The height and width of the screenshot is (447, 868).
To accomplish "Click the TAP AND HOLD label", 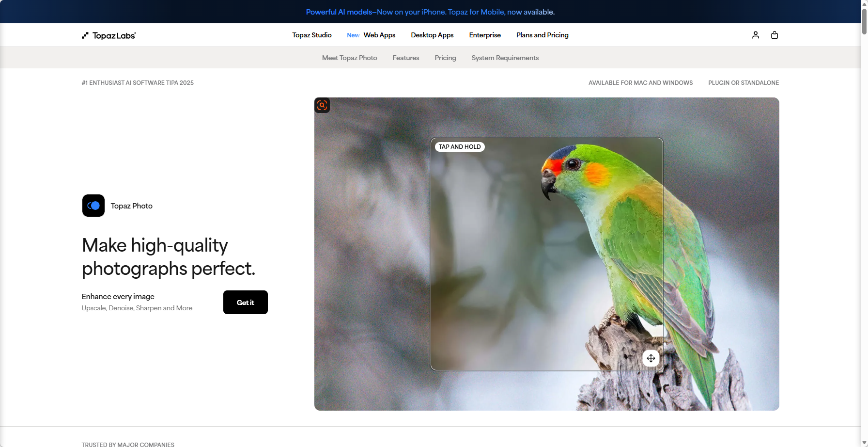I will click(460, 147).
